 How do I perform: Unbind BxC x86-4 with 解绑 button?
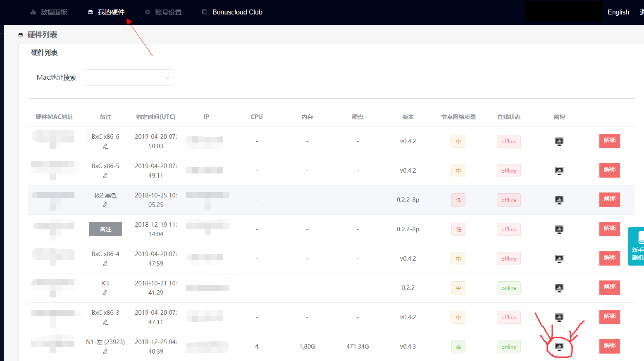(x=610, y=258)
